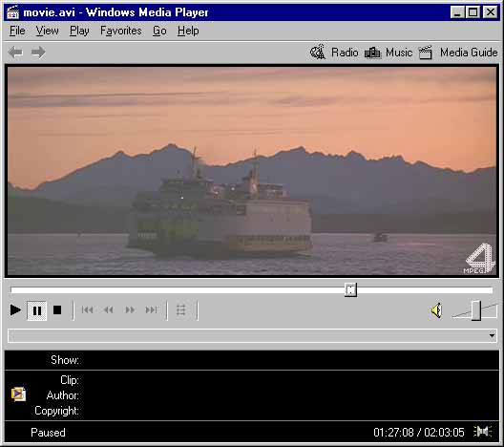Open the Play menu
This screenshot has height=447, width=504.
click(79, 31)
